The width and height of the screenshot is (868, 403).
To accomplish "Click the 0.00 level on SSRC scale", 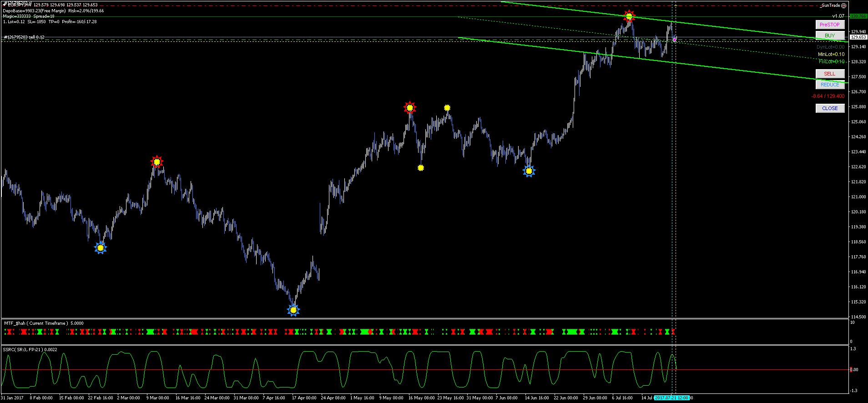I will coord(854,370).
